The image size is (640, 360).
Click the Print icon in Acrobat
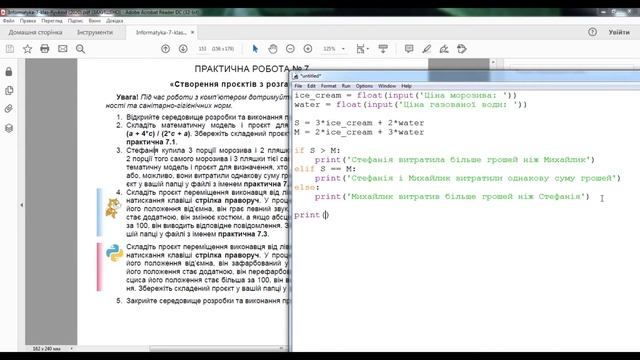pyautogui.click(x=45, y=49)
